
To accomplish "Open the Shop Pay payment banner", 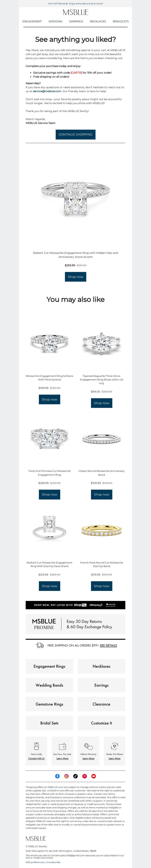I will coord(76,605).
